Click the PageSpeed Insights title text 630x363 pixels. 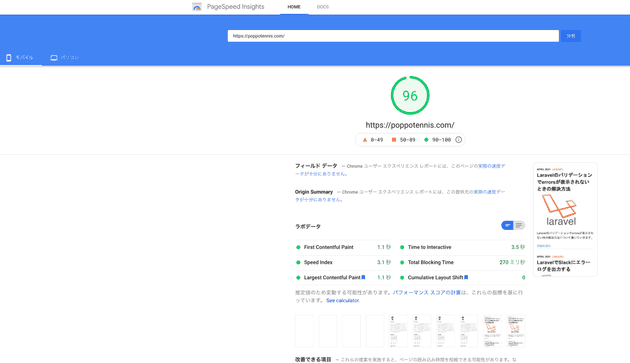[235, 7]
